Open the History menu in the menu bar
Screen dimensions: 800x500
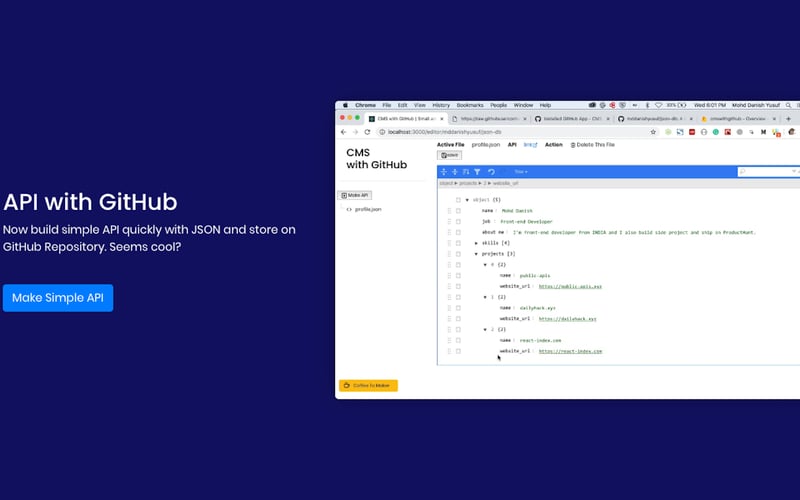[x=441, y=105]
